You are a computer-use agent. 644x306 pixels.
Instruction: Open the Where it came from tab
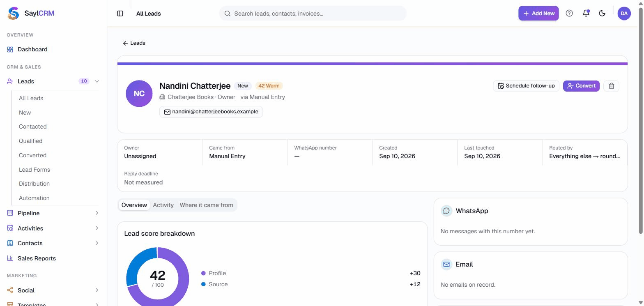coord(206,205)
